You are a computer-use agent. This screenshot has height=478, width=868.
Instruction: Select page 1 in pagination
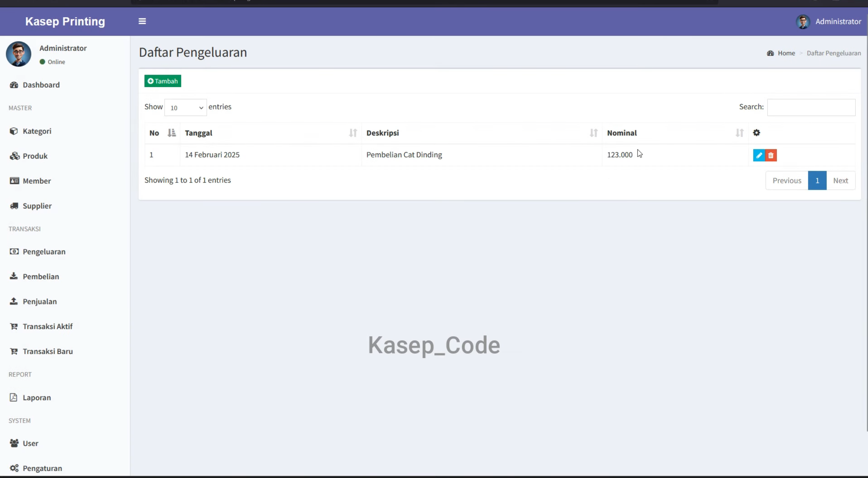[x=817, y=180]
